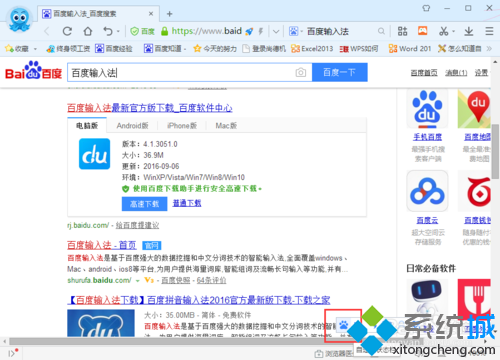Close the 百度输入法 browser tab

[151, 14]
